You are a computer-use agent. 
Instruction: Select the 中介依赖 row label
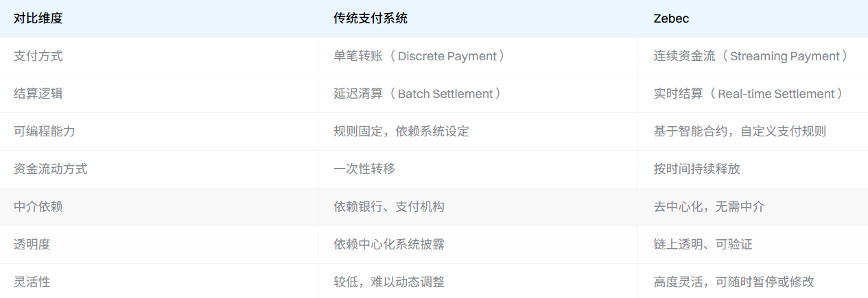click(38, 207)
